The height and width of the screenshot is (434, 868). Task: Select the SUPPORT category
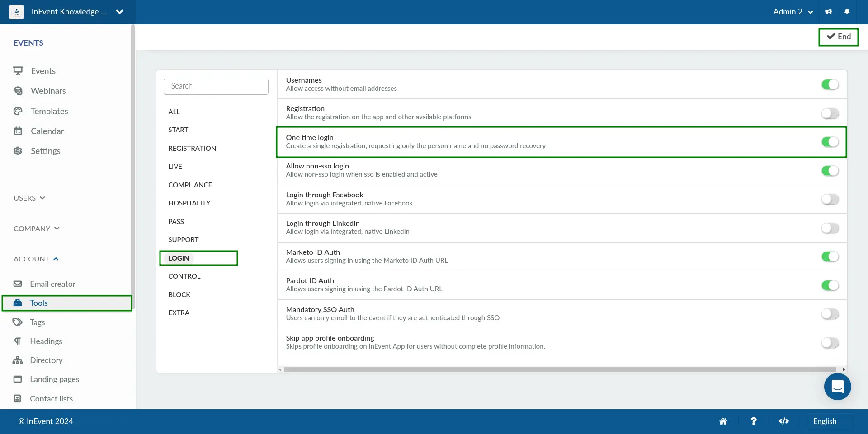184,240
